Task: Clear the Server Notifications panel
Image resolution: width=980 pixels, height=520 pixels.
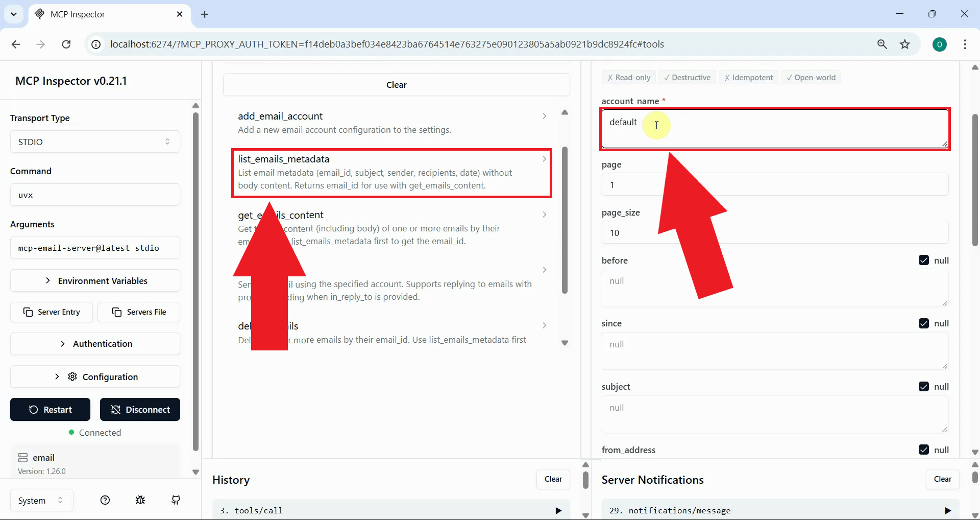Action: [943, 479]
